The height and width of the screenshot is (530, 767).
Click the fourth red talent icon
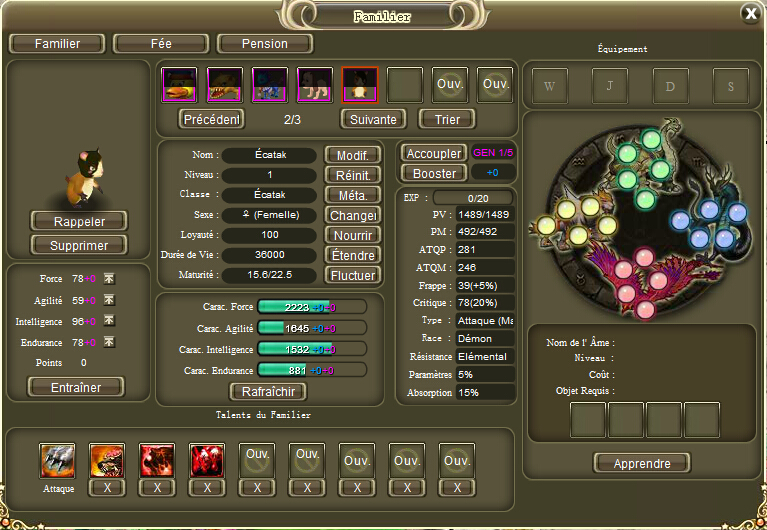click(x=207, y=460)
